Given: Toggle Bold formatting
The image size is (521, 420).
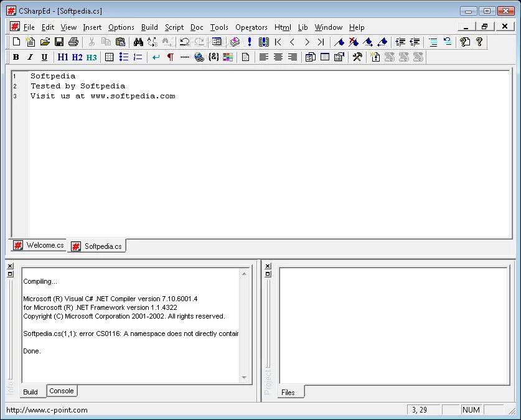Looking at the screenshot, I should [x=16, y=57].
